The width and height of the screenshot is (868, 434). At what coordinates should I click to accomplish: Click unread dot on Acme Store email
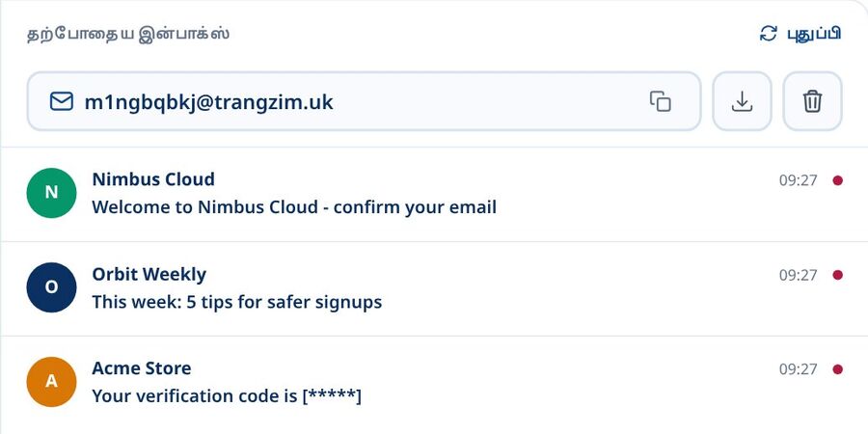(837, 369)
